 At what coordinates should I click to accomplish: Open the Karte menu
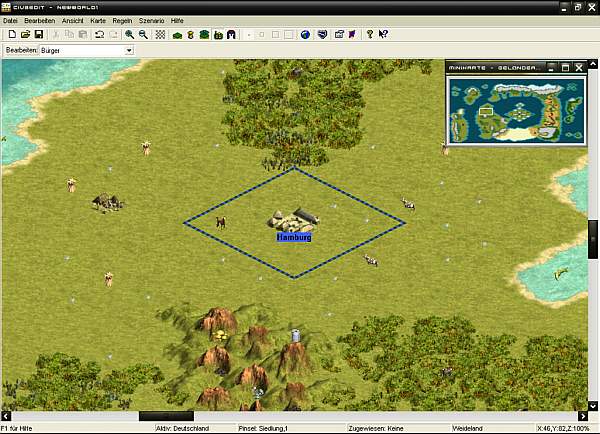click(x=98, y=20)
